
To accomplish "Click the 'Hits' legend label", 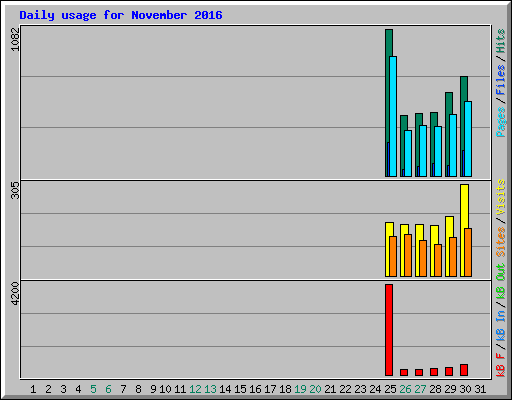I will point(500,41).
